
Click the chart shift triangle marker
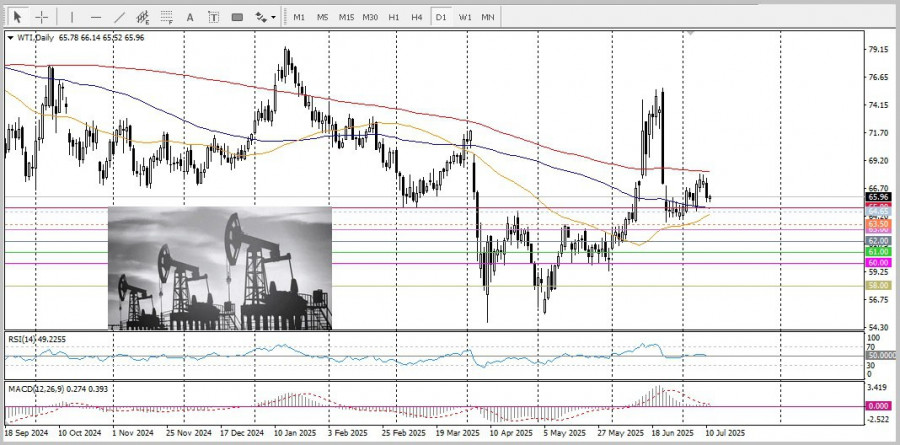click(x=690, y=33)
